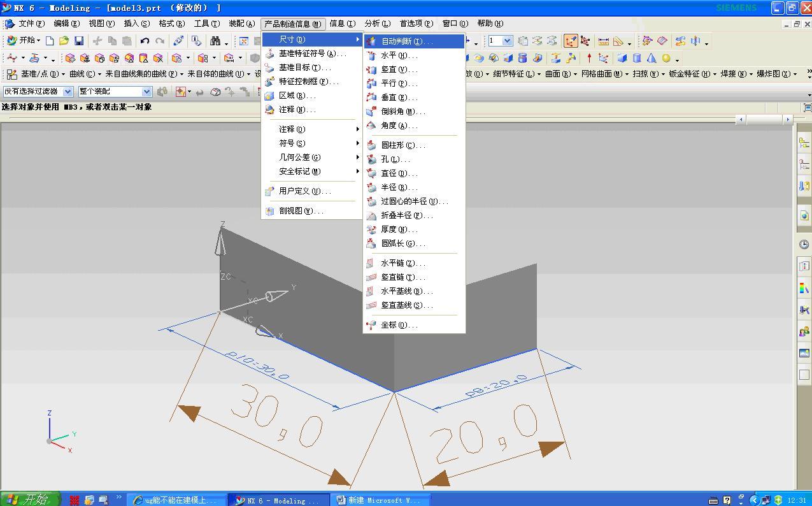Open the 分析(L) menu
The image size is (812, 506).
click(376, 24)
